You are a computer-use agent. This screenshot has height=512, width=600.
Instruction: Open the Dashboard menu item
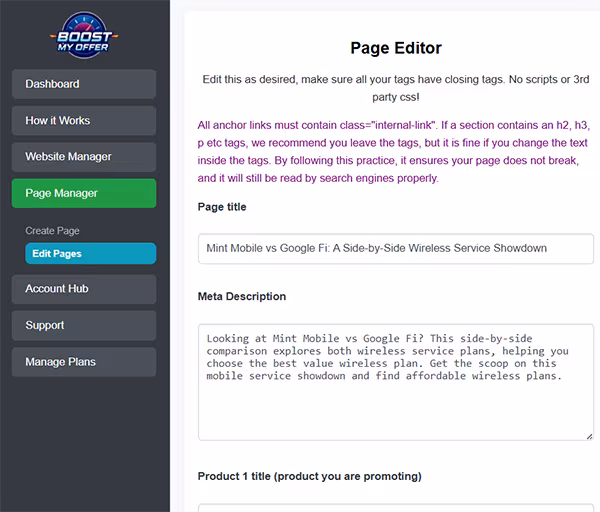(x=84, y=84)
